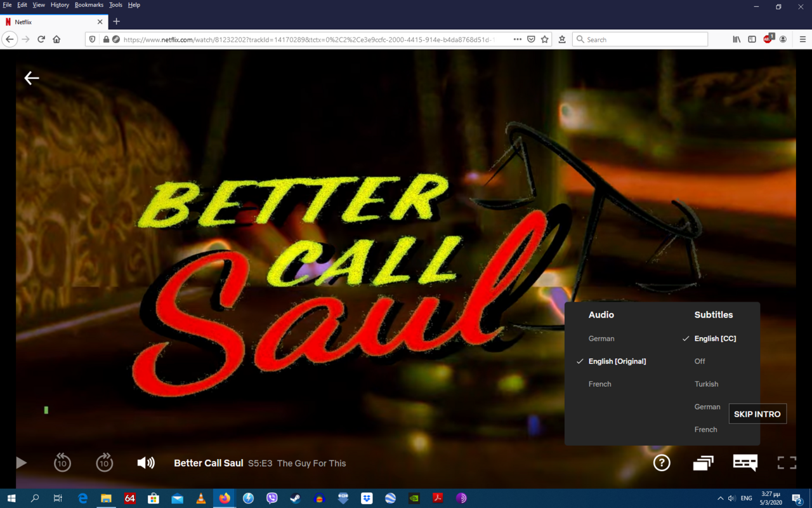This screenshot has width=812, height=508.
Task: Rewind 10 seconds
Action: 62,462
